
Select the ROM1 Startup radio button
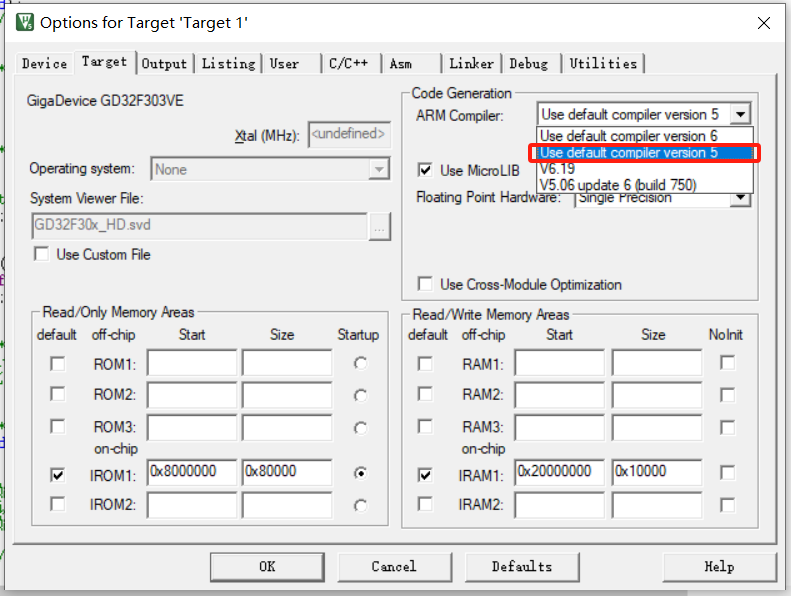[360, 363]
